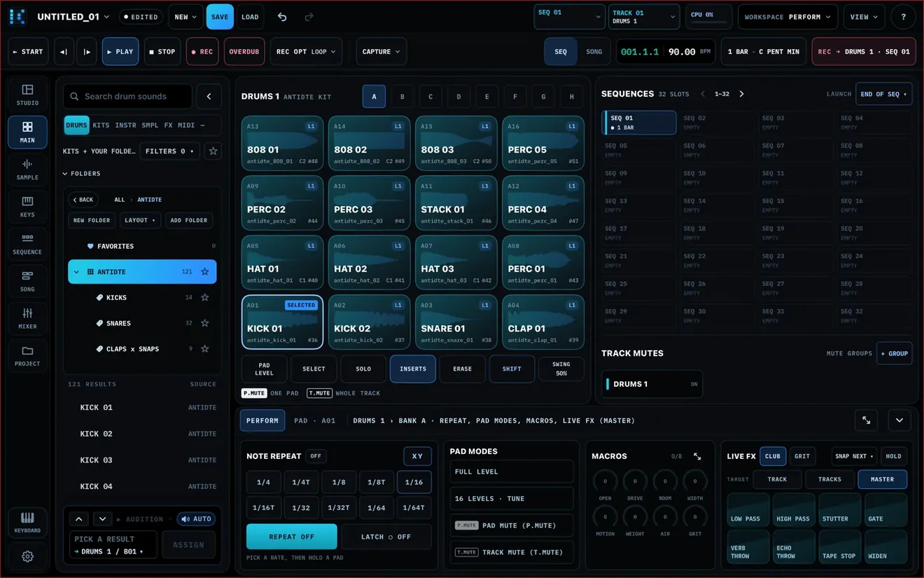Open the Rec Opt Loop dropdown
924x578 pixels.
(306, 52)
